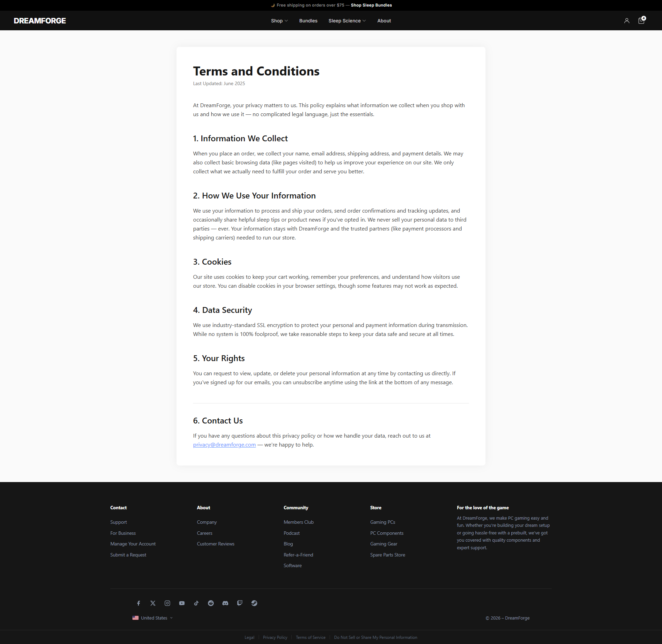Open Submit a Request link
The image size is (662, 644).
(x=128, y=555)
